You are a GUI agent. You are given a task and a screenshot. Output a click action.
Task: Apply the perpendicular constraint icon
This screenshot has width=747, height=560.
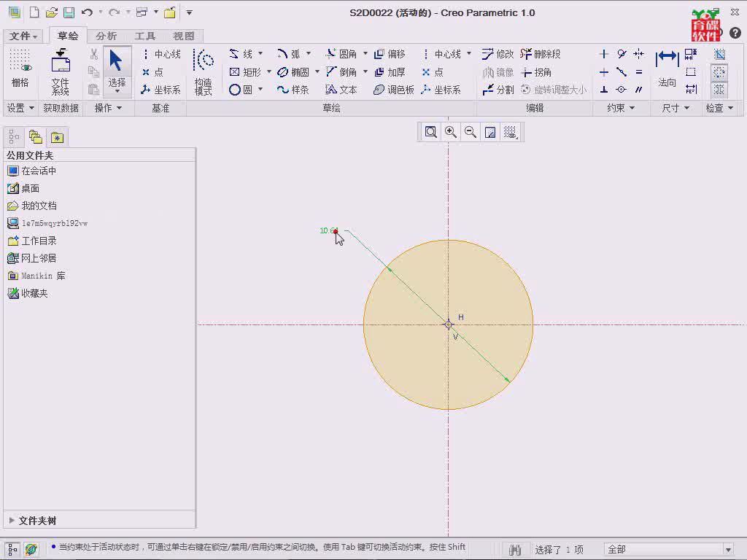(x=603, y=90)
